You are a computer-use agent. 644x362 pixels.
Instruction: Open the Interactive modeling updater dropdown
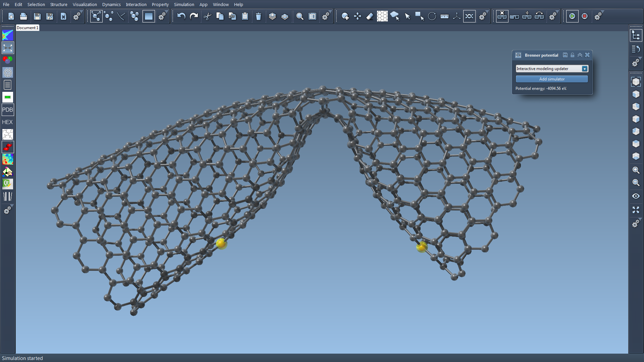[x=585, y=69]
